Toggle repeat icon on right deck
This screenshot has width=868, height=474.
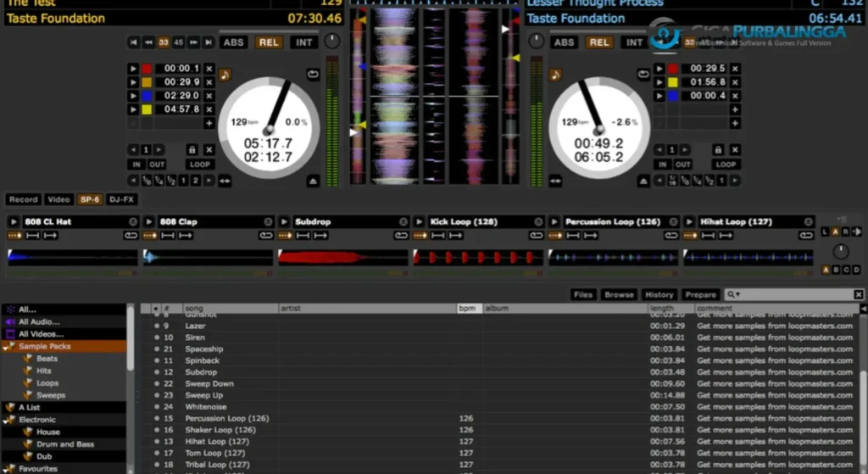pyautogui.click(x=643, y=75)
